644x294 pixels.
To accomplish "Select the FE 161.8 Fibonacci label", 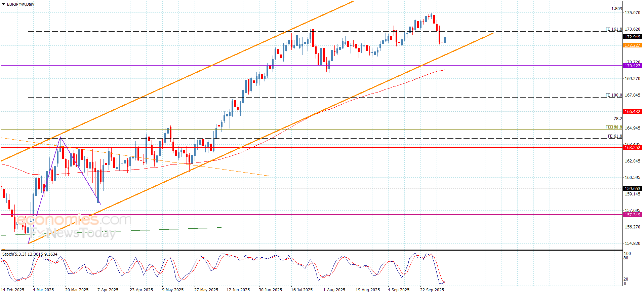I will click(x=614, y=29).
